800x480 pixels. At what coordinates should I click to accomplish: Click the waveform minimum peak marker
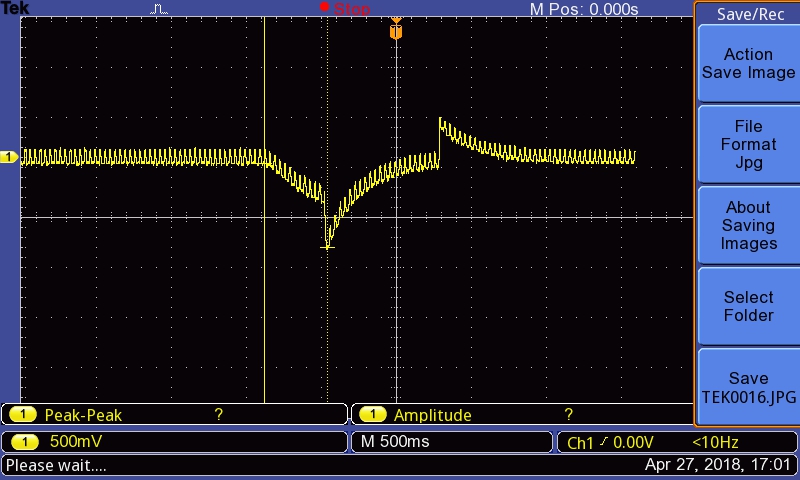(328, 247)
